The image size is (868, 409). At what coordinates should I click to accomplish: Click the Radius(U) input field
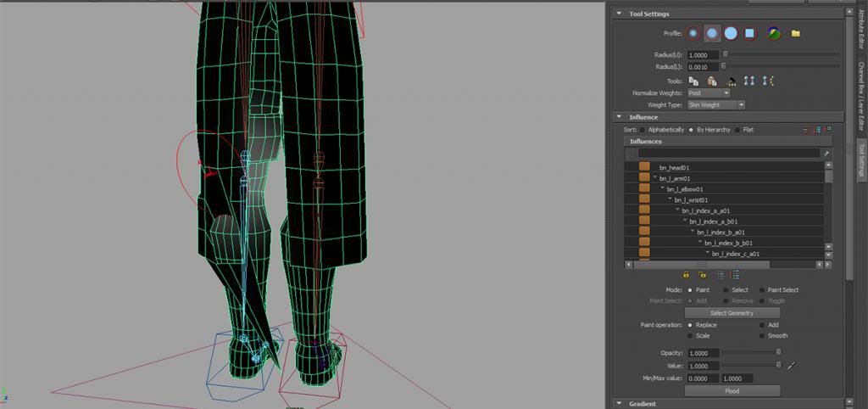702,54
